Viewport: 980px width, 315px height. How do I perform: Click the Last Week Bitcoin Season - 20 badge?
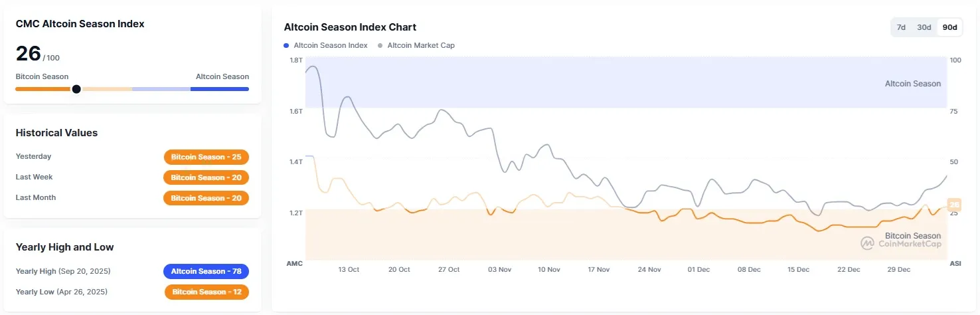pos(206,177)
